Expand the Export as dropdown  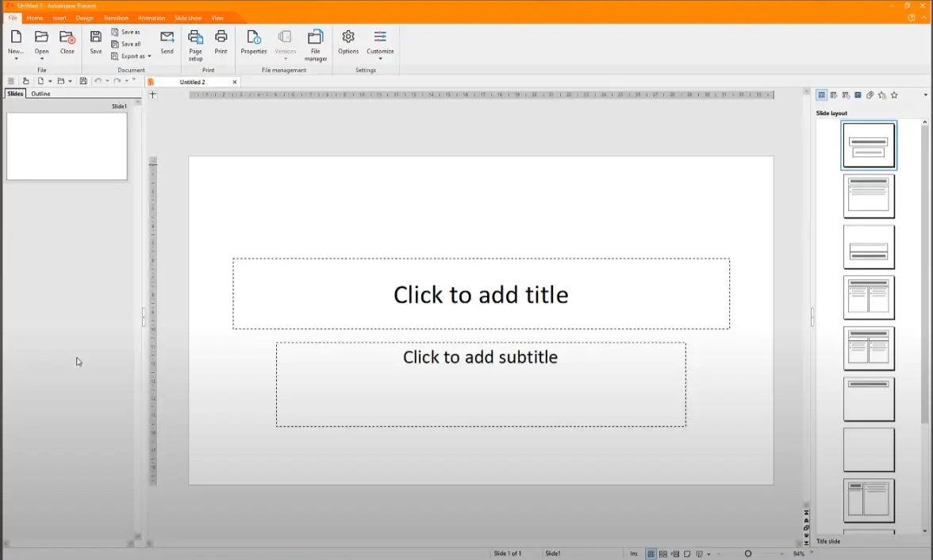pyautogui.click(x=149, y=56)
